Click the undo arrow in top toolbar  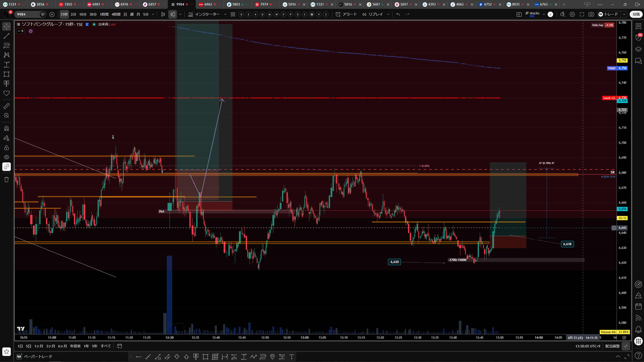click(x=398, y=14)
